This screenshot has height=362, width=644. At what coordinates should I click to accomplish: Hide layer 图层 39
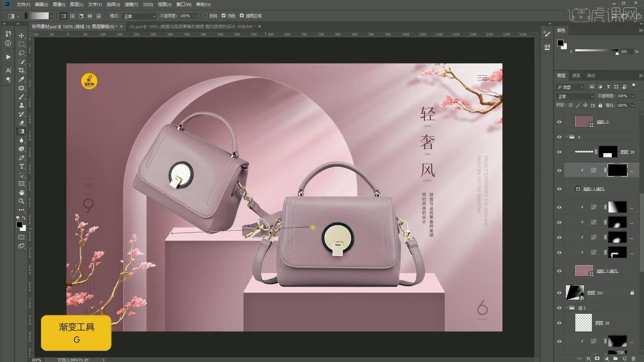point(559,152)
